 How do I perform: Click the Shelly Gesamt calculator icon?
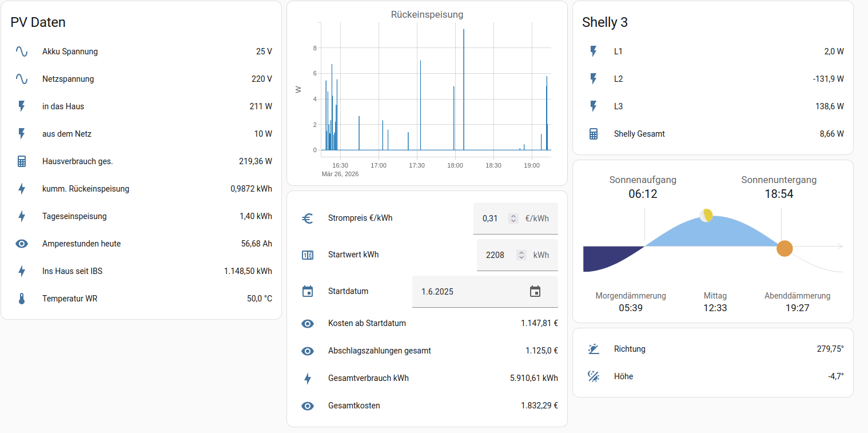coord(594,134)
